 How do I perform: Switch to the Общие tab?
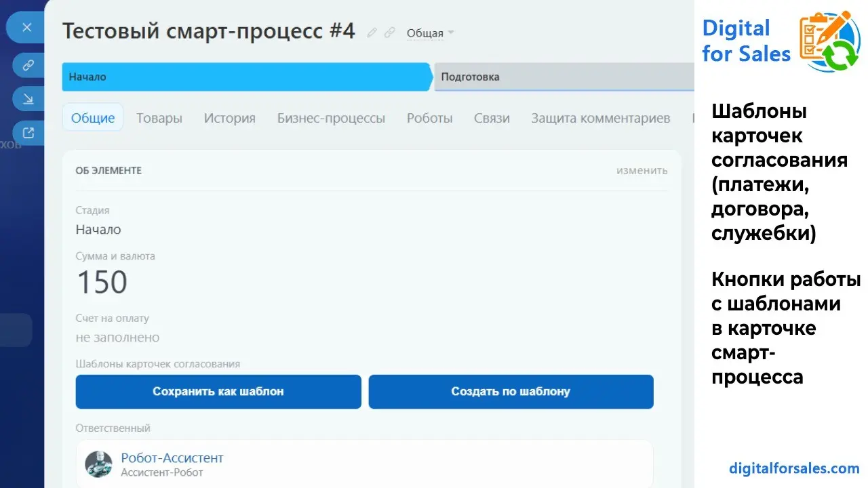(93, 118)
